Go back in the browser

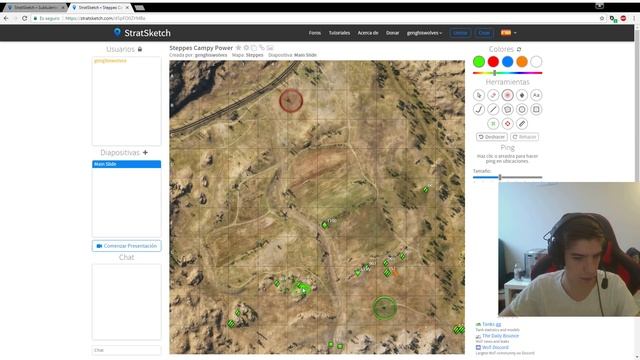[x=6, y=18]
